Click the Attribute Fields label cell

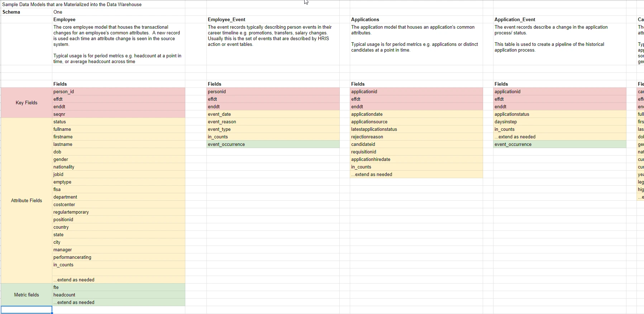27,201
